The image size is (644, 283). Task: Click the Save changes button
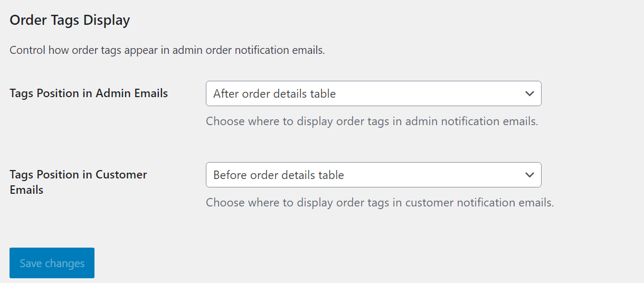click(52, 263)
